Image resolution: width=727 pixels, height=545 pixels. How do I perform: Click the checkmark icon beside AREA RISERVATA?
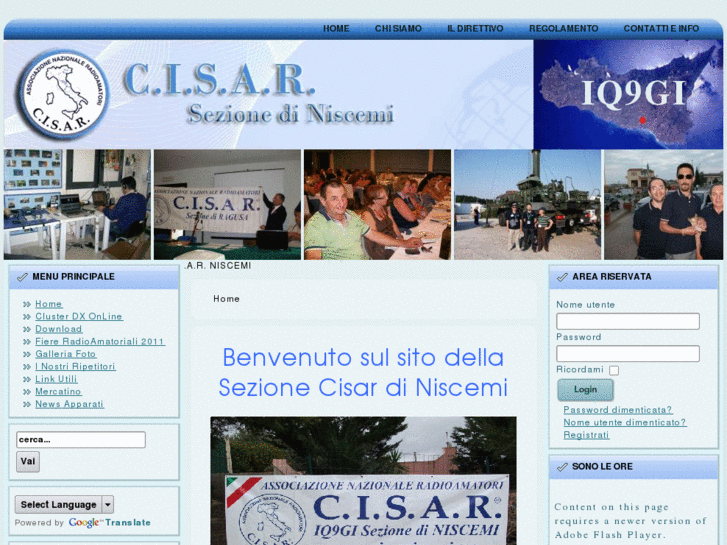coord(562,277)
